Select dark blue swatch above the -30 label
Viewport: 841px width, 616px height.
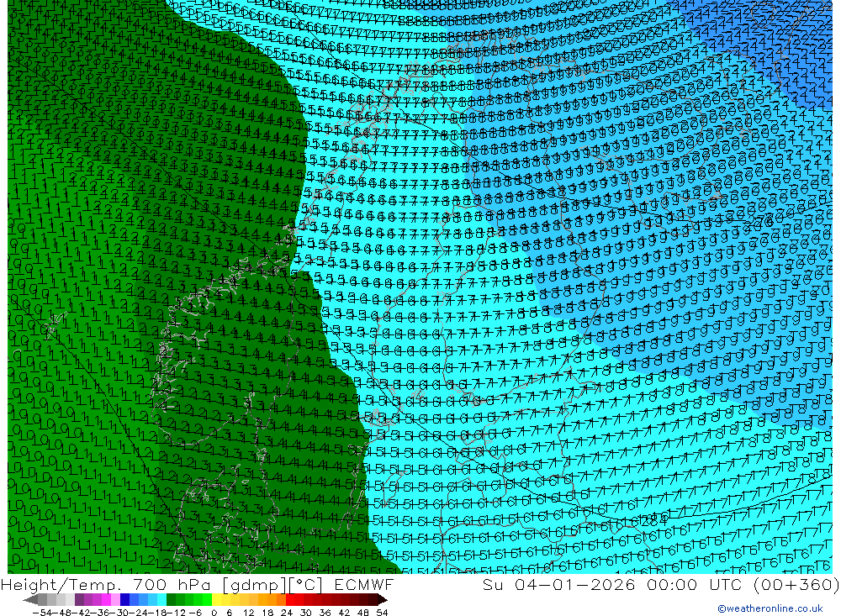pos(125,600)
